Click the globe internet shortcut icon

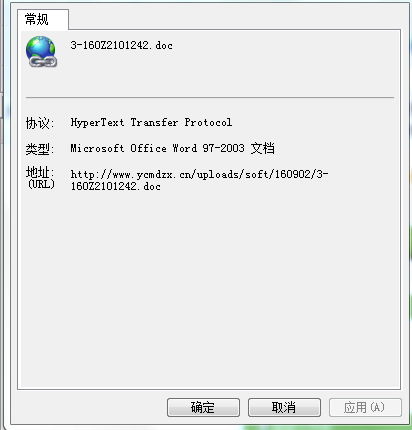pos(41,51)
